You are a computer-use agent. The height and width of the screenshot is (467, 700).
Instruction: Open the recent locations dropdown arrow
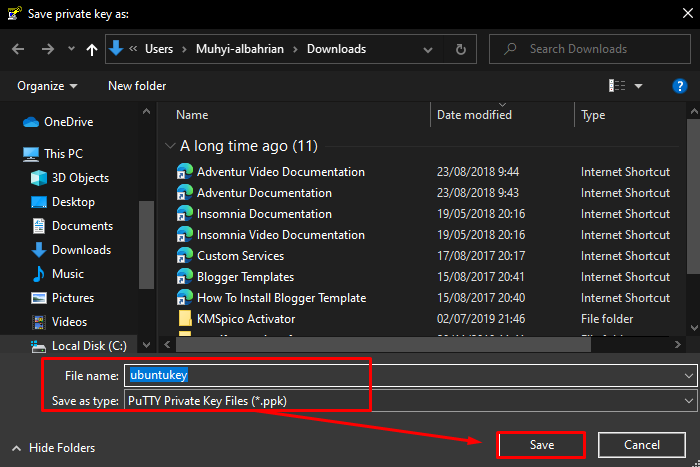click(71, 49)
